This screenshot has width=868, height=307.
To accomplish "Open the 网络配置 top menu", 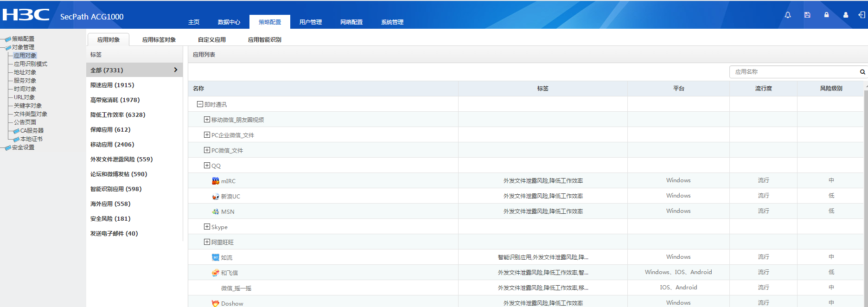I will (x=351, y=22).
